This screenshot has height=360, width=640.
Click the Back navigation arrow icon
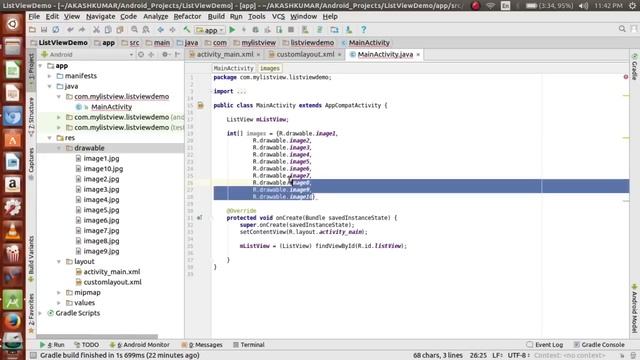(160, 29)
